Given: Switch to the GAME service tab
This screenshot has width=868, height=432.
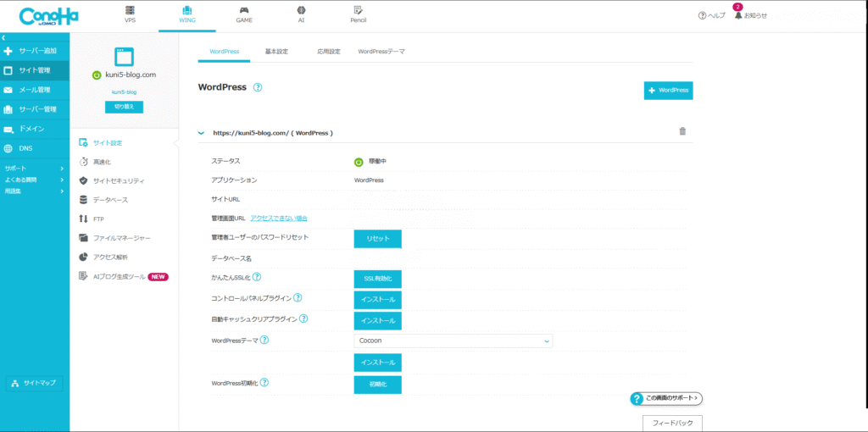Looking at the screenshot, I should click(244, 15).
